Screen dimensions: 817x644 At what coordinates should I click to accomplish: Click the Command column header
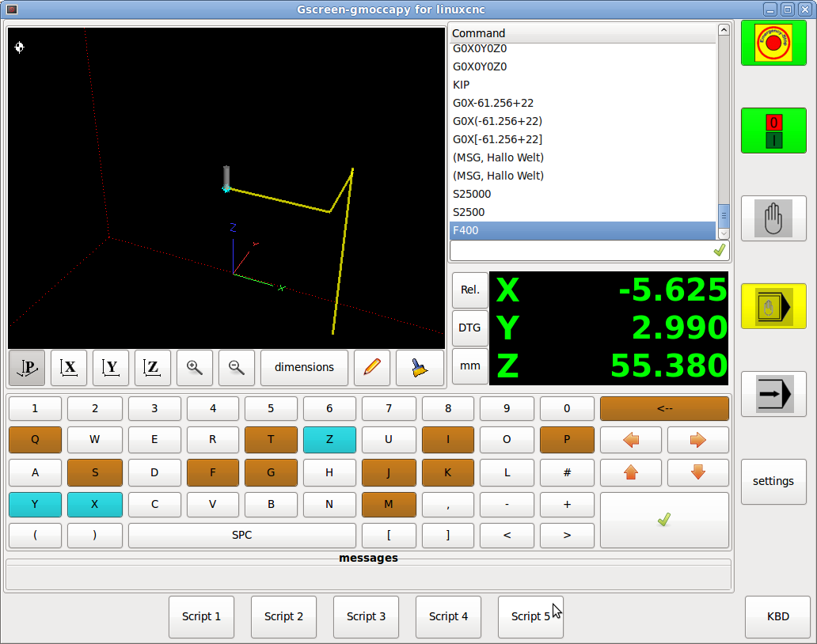pos(583,33)
